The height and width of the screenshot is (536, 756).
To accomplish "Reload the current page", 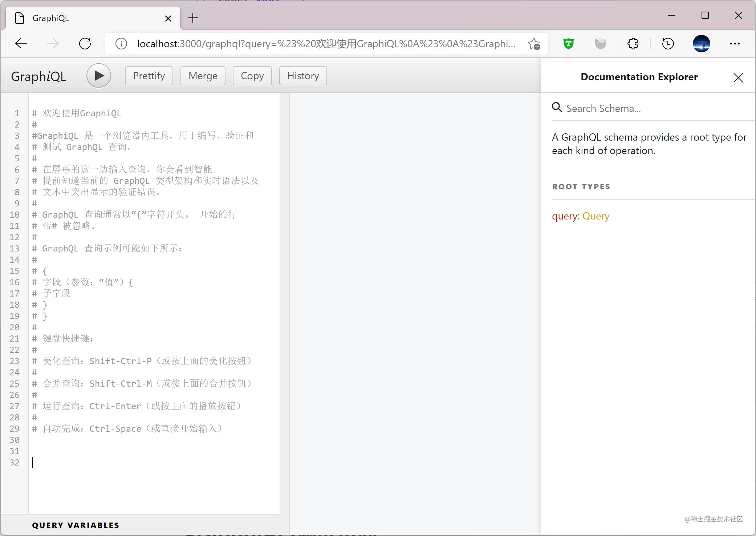I will [x=85, y=44].
